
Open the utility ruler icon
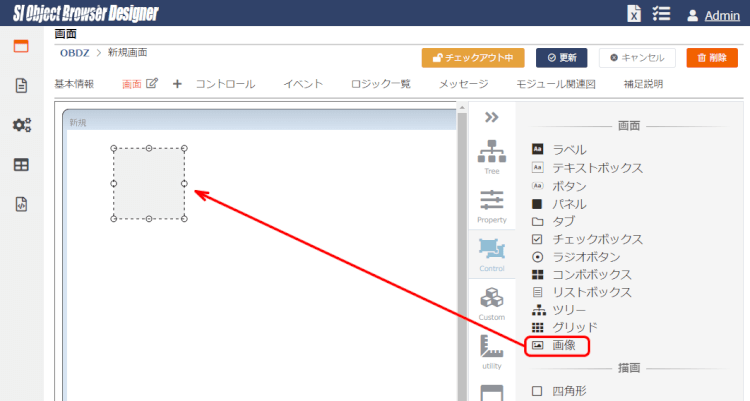click(x=491, y=350)
